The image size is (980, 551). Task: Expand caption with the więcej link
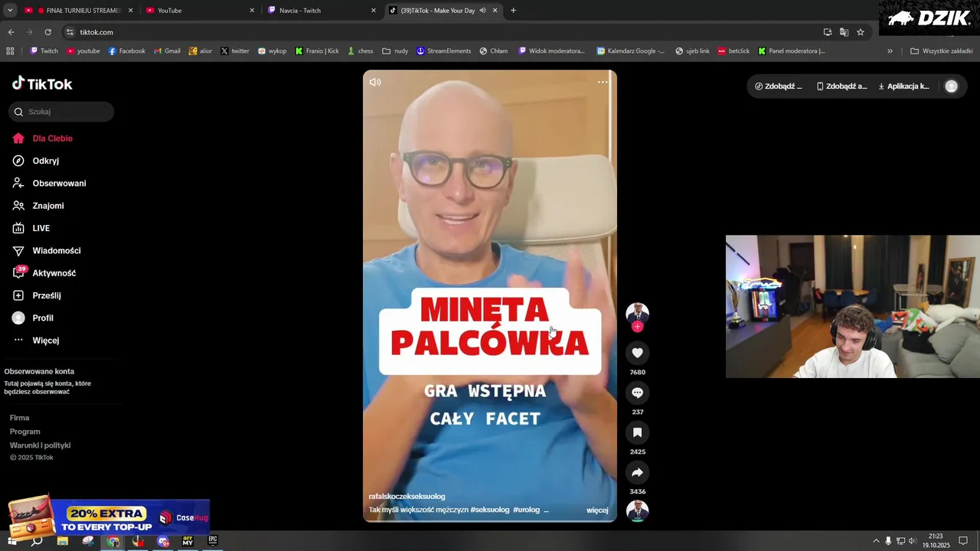click(x=597, y=510)
